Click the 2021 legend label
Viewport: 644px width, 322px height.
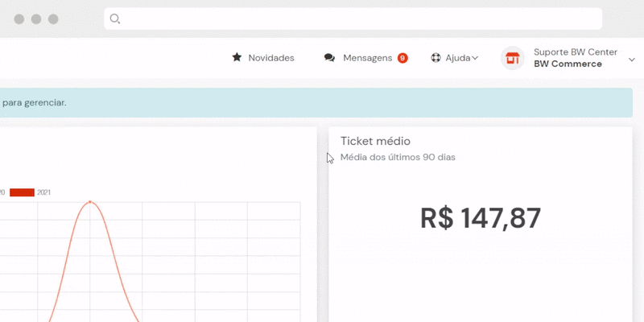(44, 192)
